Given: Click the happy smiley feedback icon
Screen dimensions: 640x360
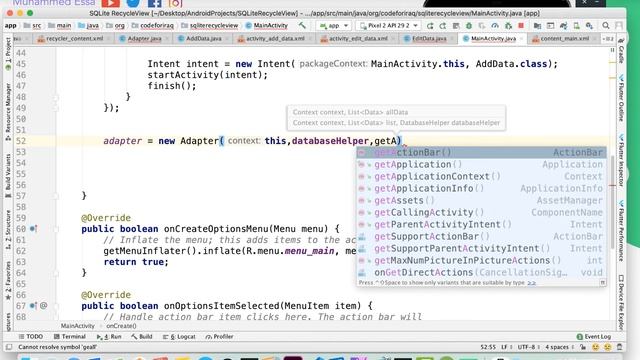Looking at the screenshot, I should pyautogui.click(x=596, y=347).
